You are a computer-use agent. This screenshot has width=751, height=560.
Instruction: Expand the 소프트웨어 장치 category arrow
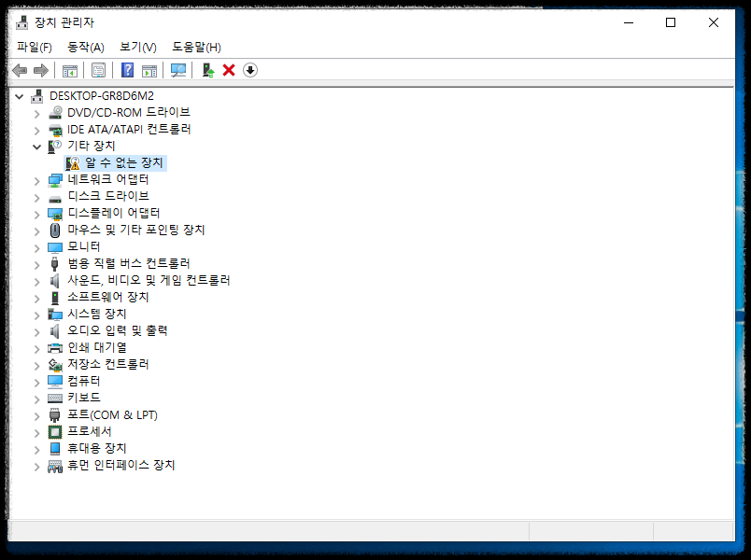[36, 298]
